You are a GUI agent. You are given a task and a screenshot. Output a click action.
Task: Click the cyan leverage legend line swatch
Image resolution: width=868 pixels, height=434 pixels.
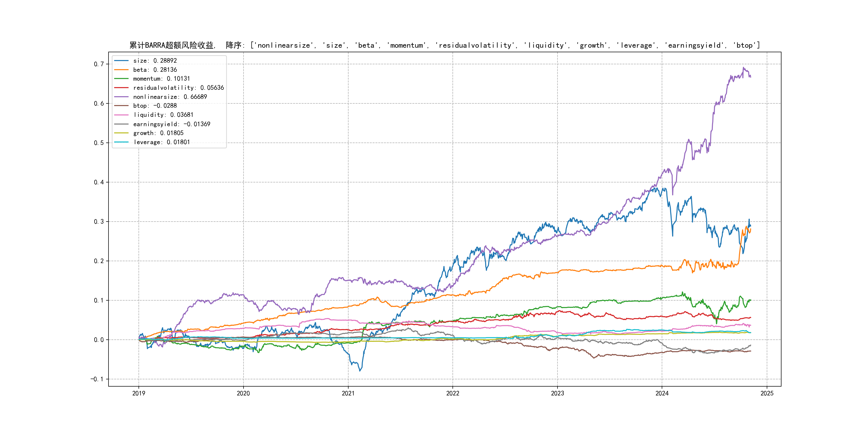tap(121, 142)
